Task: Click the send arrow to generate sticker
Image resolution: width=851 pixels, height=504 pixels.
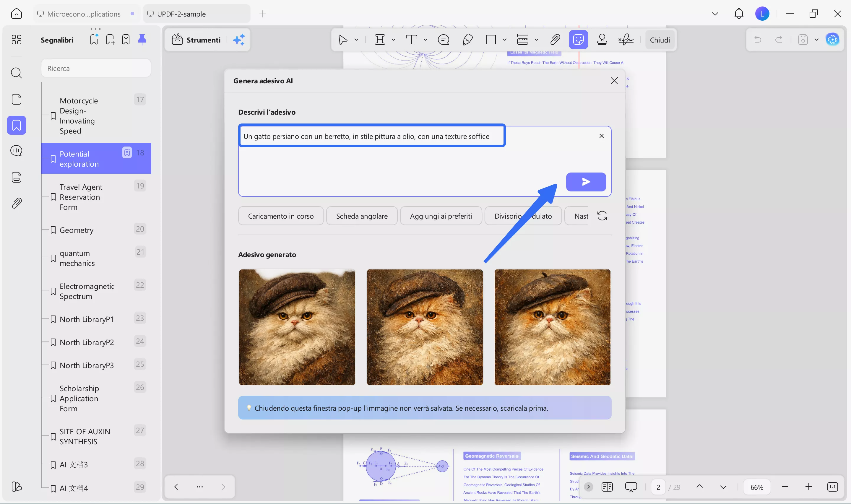Action: pos(586,182)
